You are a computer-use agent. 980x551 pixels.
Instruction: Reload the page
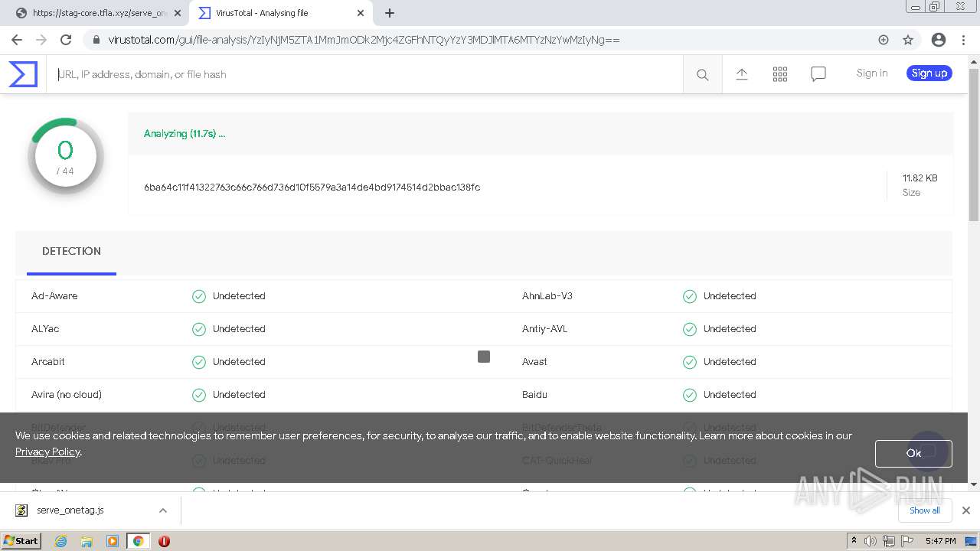(x=66, y=40)
